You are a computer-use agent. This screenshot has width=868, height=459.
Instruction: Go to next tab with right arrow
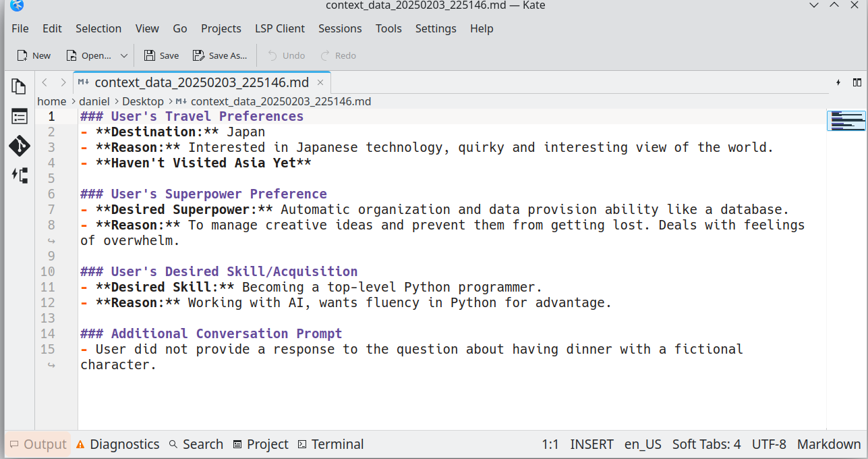63,82
